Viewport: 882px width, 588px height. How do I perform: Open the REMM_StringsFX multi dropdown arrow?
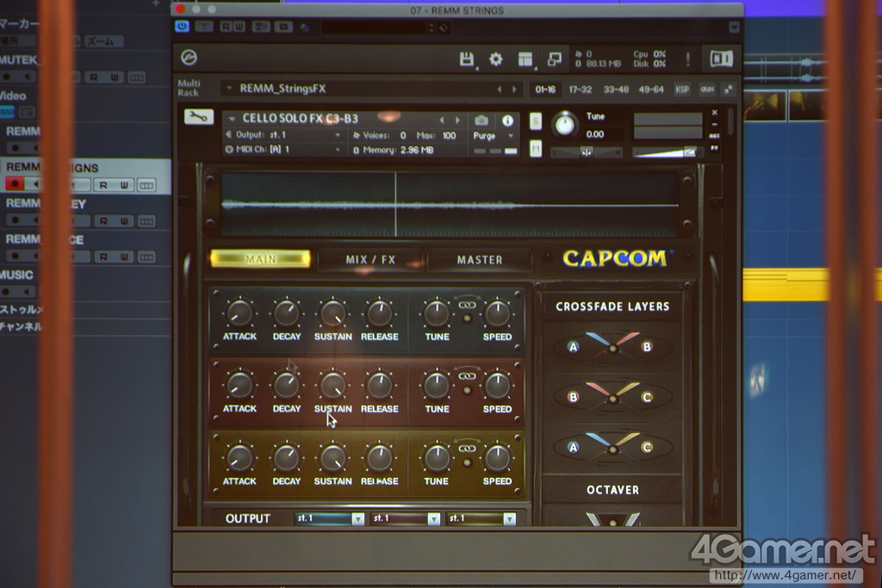[229, 89]
